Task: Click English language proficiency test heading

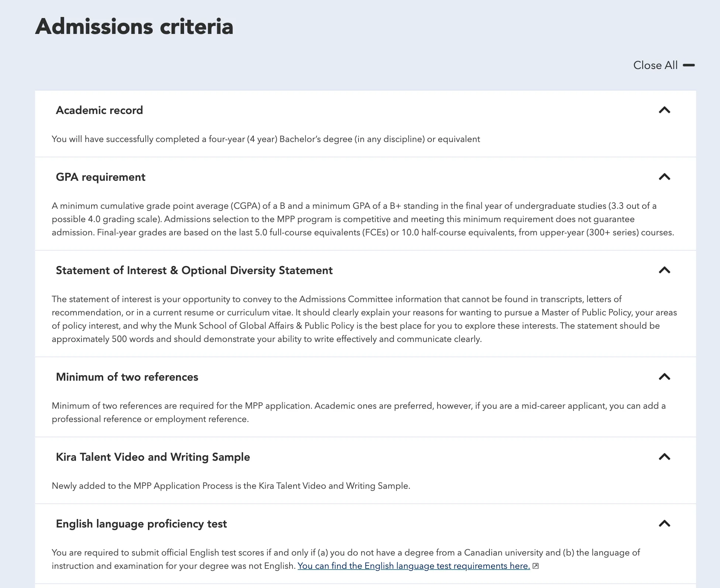Action: 141,524
